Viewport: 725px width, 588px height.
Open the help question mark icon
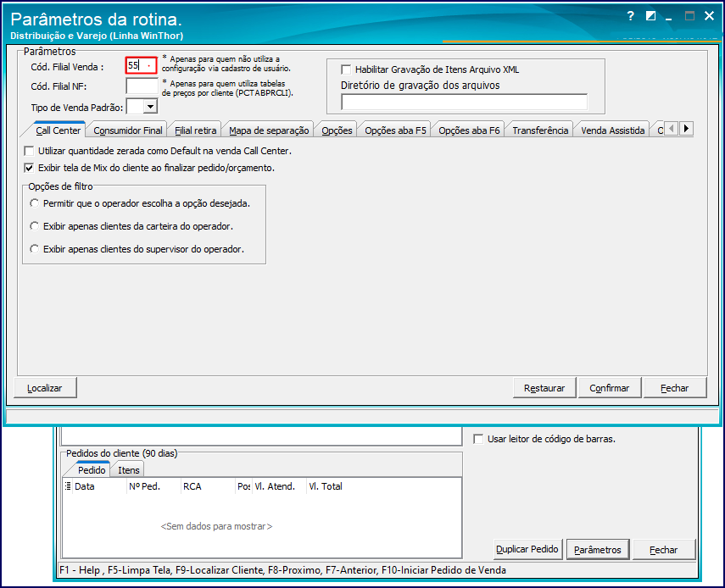click(x=631, y=16)
